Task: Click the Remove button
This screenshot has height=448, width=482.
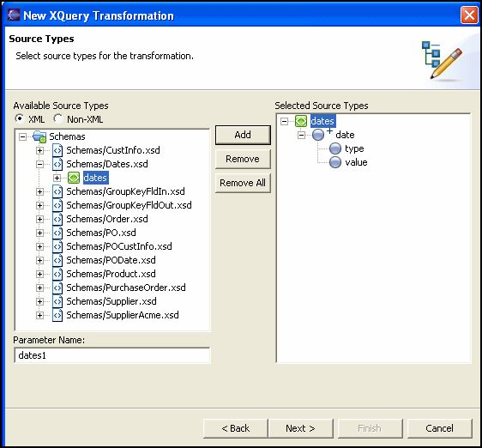Action: (x=243, y=159)
